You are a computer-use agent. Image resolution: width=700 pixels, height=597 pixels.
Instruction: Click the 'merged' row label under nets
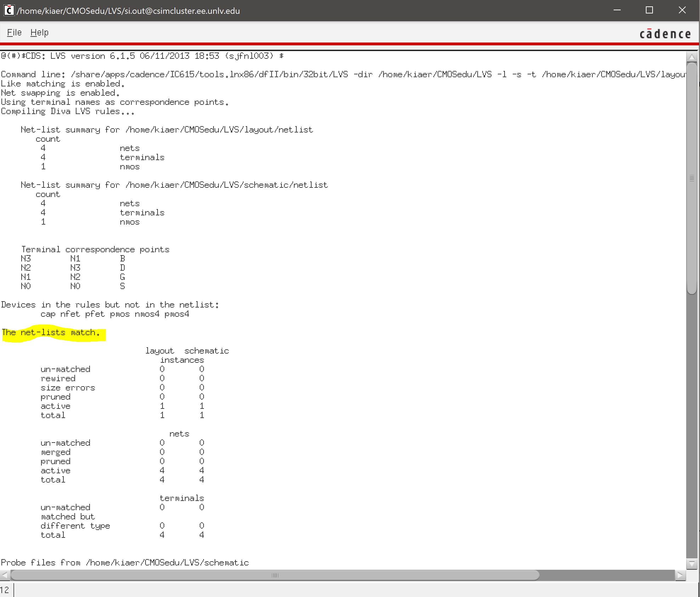click(x=56, y=452)
